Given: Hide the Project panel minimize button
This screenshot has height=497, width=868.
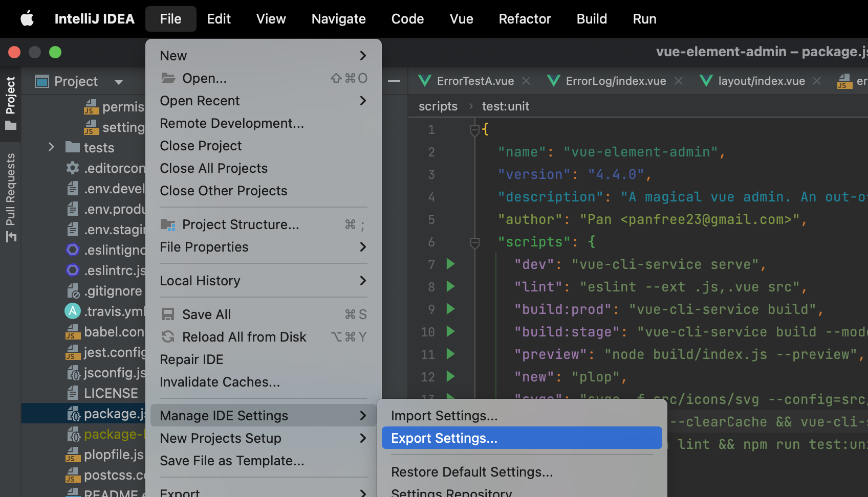Looking at the screenshot, I should 394,81.
